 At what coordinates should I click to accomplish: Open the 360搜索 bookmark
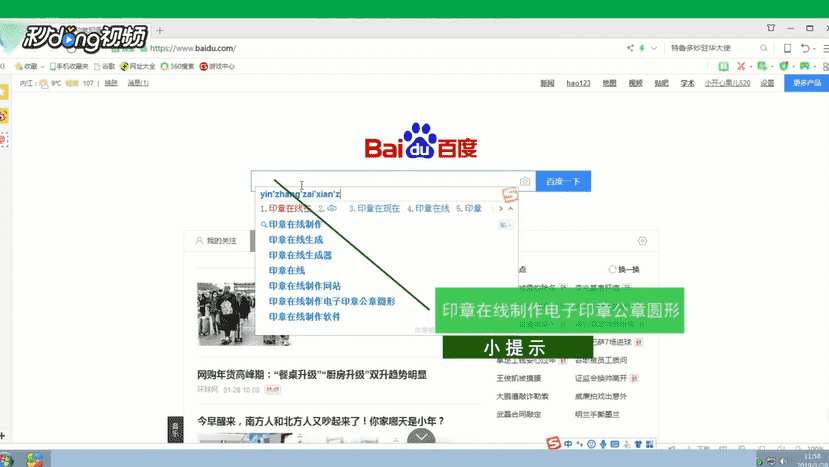[x=177, y=66]
